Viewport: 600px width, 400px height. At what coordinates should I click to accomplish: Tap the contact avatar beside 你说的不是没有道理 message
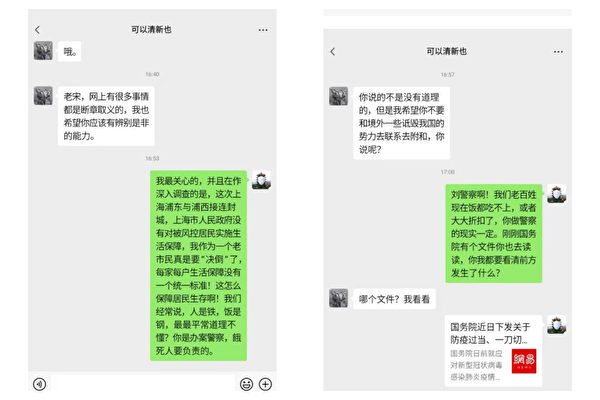point(339,96)
